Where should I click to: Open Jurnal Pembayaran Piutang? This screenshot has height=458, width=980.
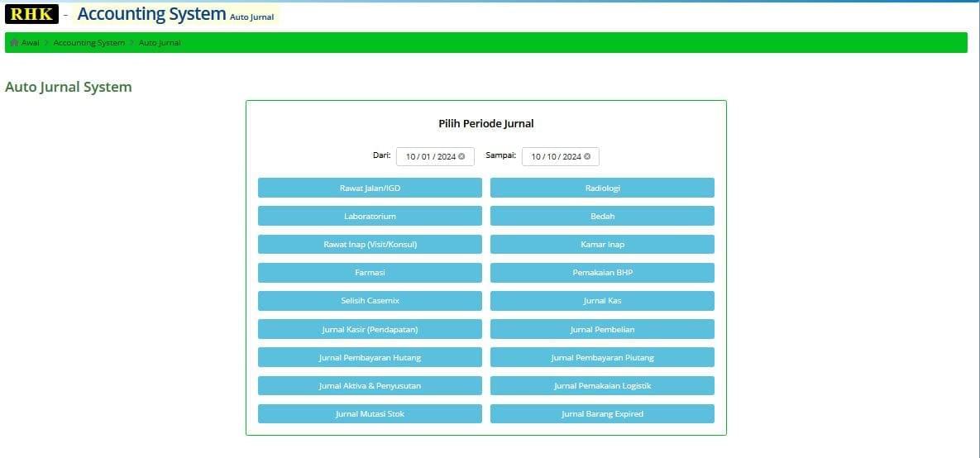tap(602, 357)
